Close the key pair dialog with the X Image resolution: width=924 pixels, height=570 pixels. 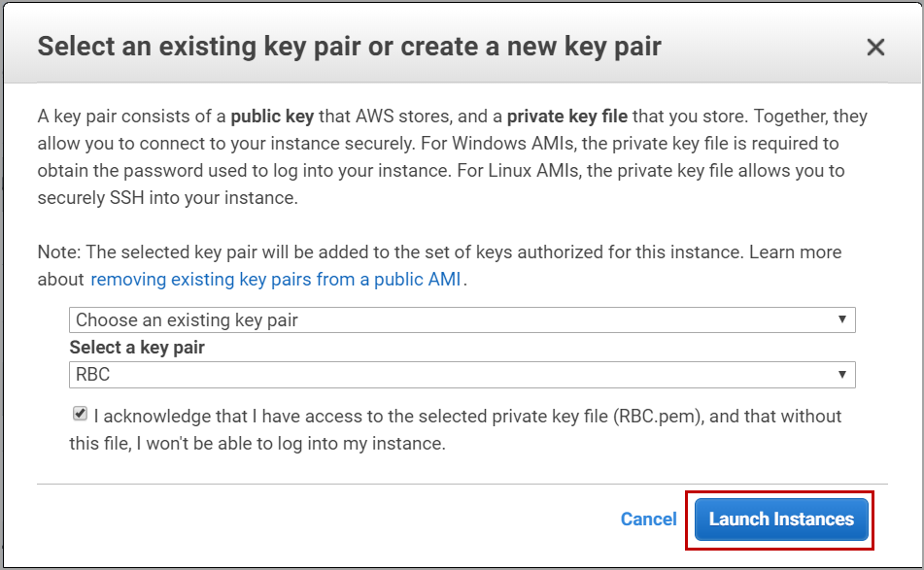click(875, 47)
